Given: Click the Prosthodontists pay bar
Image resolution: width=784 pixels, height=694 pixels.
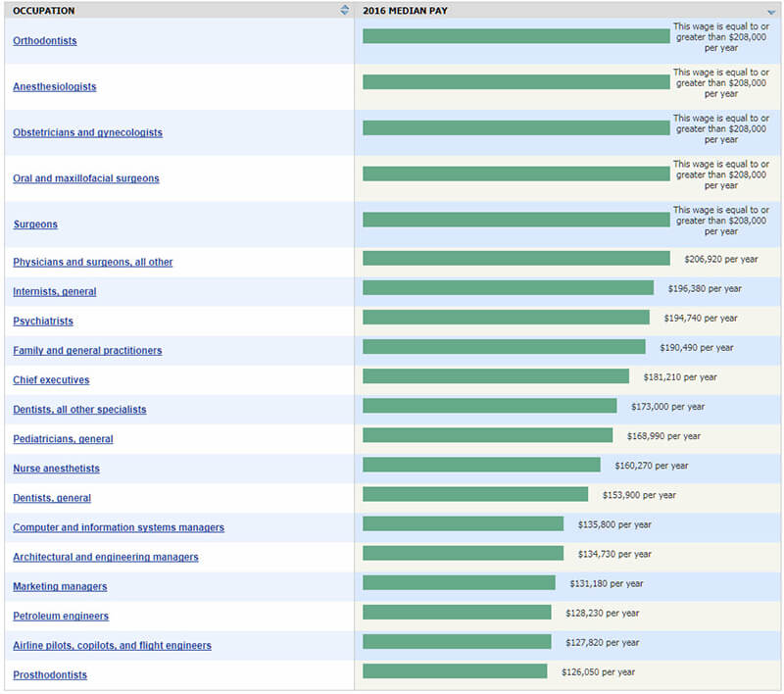Looking at the screenshot, I should coord(455,671).
